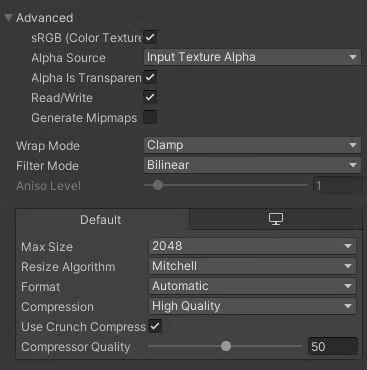Open the Alpha Source dropdown

point(252,57)
